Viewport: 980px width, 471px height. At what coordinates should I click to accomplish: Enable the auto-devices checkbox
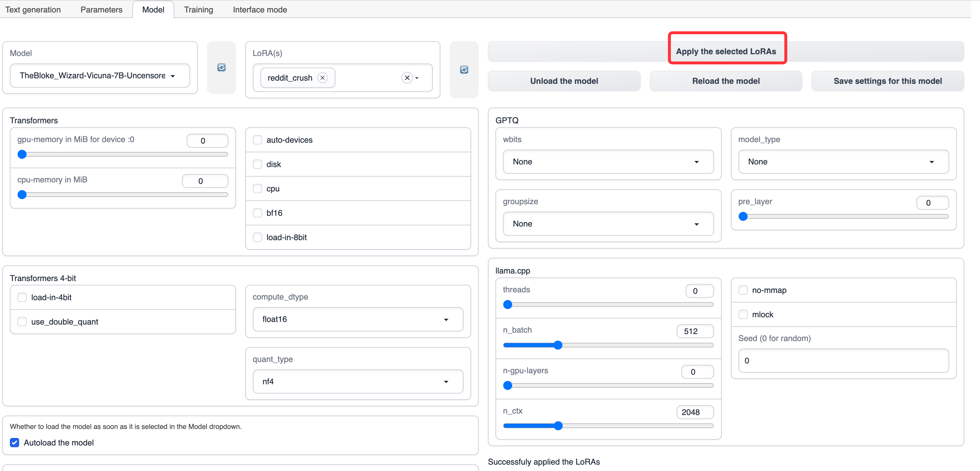(x=257, y=139)
